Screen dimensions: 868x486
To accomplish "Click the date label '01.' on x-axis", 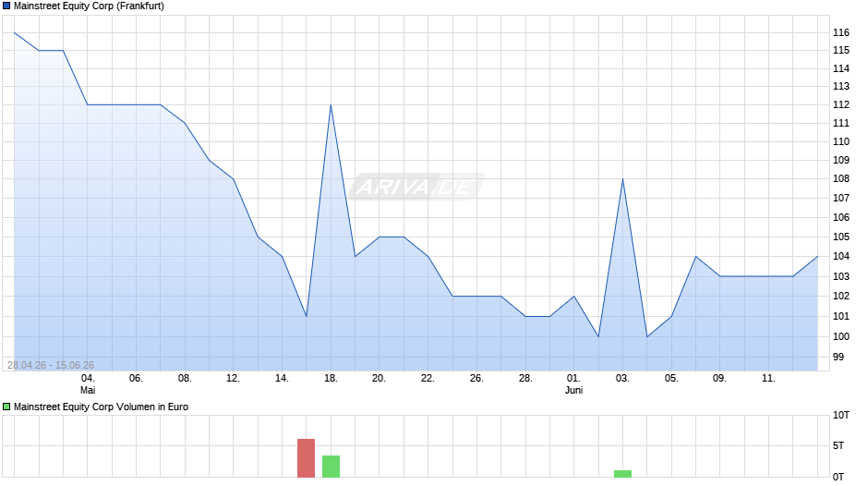I will point(573,379).
